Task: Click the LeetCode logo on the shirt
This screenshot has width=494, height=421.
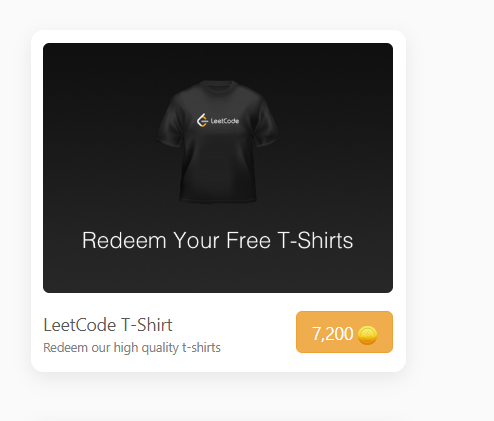Action: [x=202, y=120]
